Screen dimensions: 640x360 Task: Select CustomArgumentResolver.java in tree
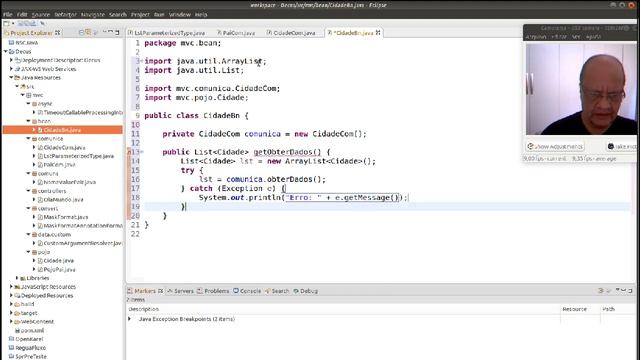pyautogui.click(x=82, y=243)
